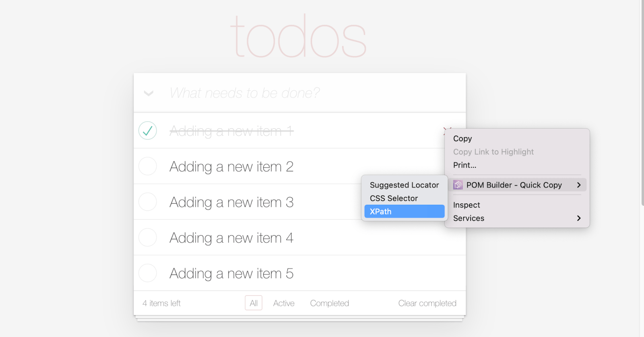This screenshot has width=644, height=337.
Task: Select XPath from the submenu
Action: click(404, 212)
